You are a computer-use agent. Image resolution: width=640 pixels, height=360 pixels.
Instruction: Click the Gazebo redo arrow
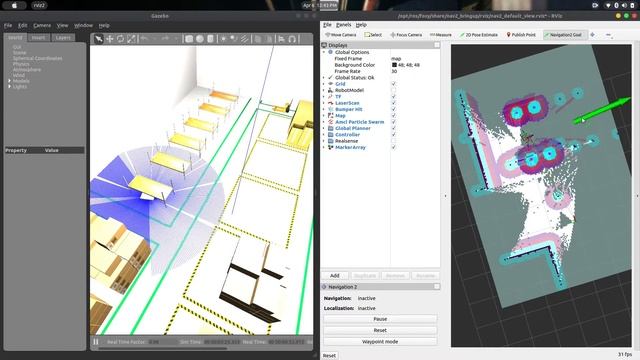tap(165, 39)
